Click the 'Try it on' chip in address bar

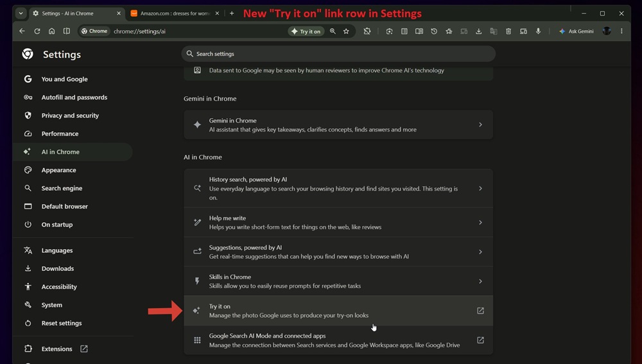[306, 31]
